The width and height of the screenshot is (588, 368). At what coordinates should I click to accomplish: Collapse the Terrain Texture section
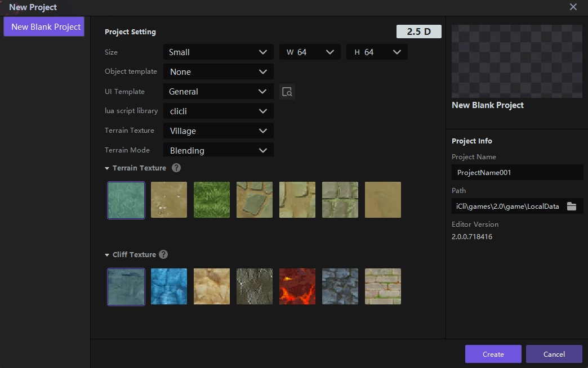point(108,168)
